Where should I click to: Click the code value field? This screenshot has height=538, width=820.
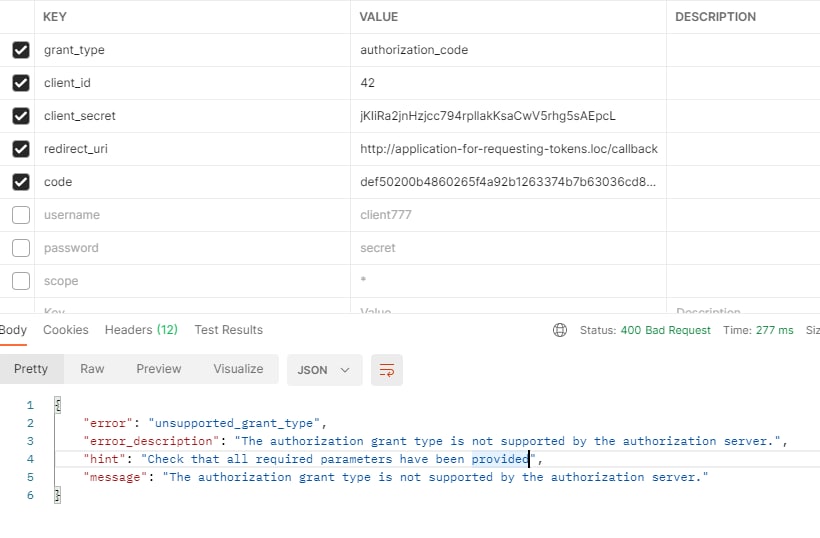click(509, 182)
